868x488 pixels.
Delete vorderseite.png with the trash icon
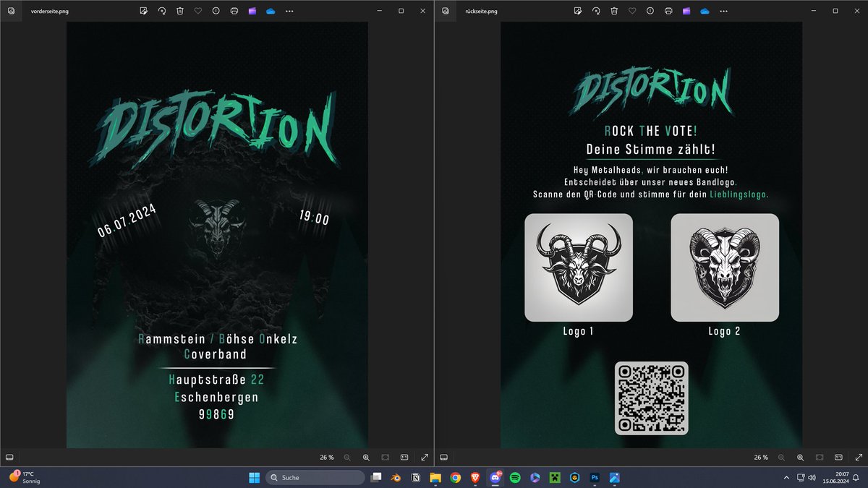tap(180, 12)
